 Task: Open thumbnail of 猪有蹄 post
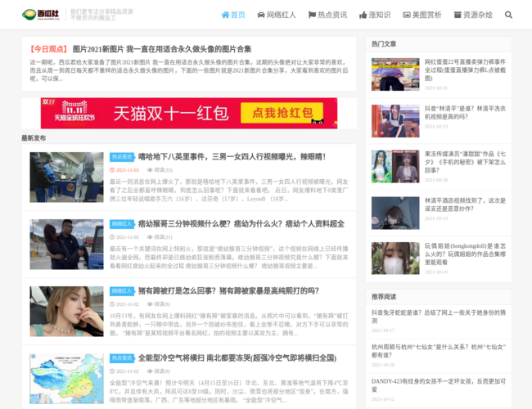(66, 312)
